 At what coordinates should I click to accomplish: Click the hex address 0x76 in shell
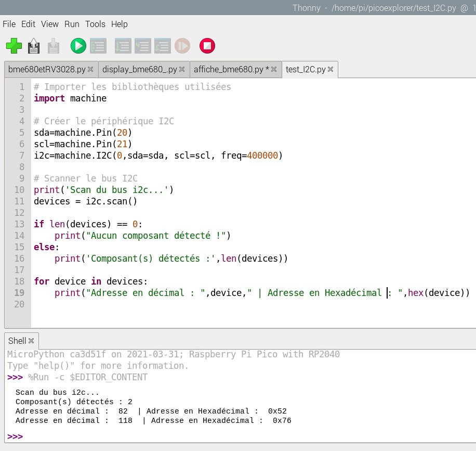[x=282, y=421]
